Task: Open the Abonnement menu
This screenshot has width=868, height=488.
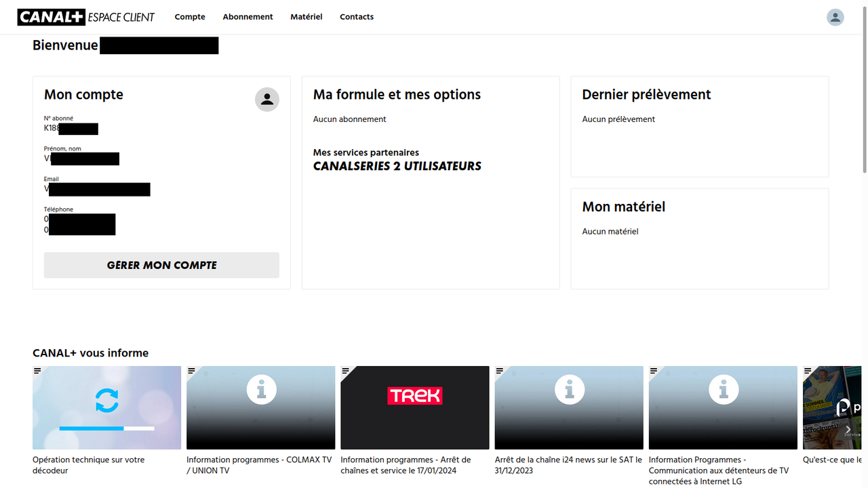Action: 248,17
